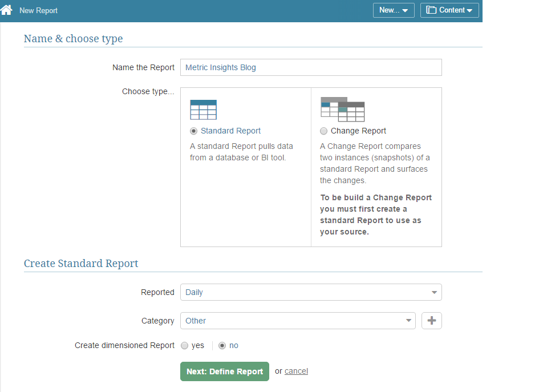Click the Standard Report label text
Screen dimensions: 543x392
coord(230,131)
